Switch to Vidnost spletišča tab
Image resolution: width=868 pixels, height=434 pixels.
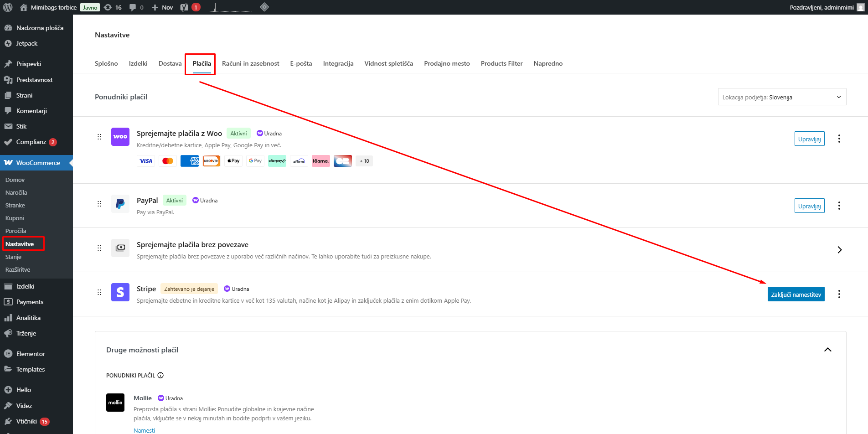388,63
